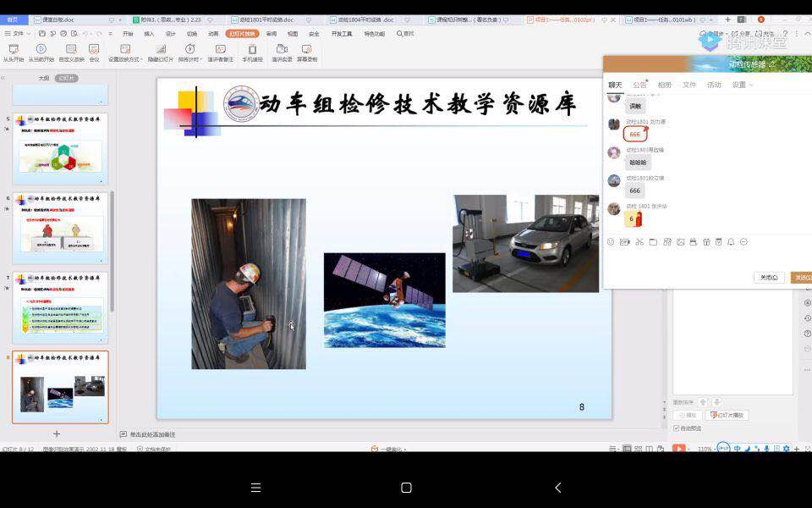The image size is (812, 508).
Task: Toggle the 自动预览 auto preview checkbox
Action: (x=677, y=428)
